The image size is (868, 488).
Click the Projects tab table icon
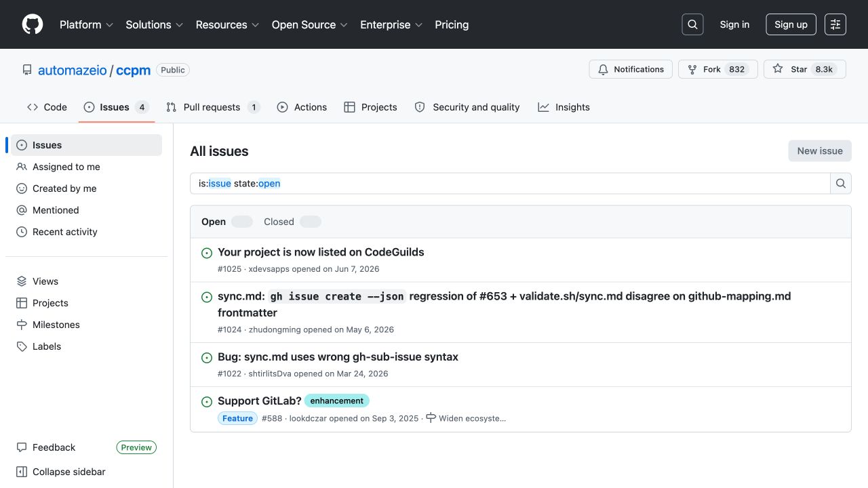pos(350,107)
